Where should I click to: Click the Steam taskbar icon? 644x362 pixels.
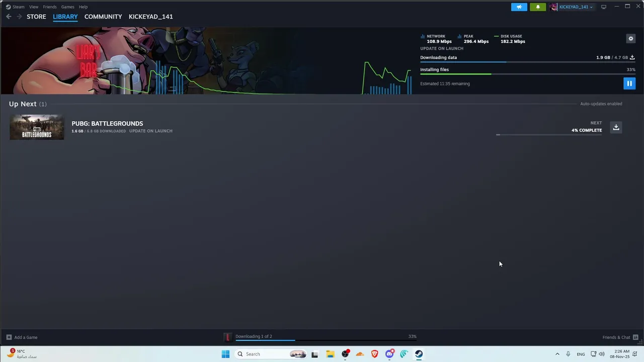pos(419,354)
